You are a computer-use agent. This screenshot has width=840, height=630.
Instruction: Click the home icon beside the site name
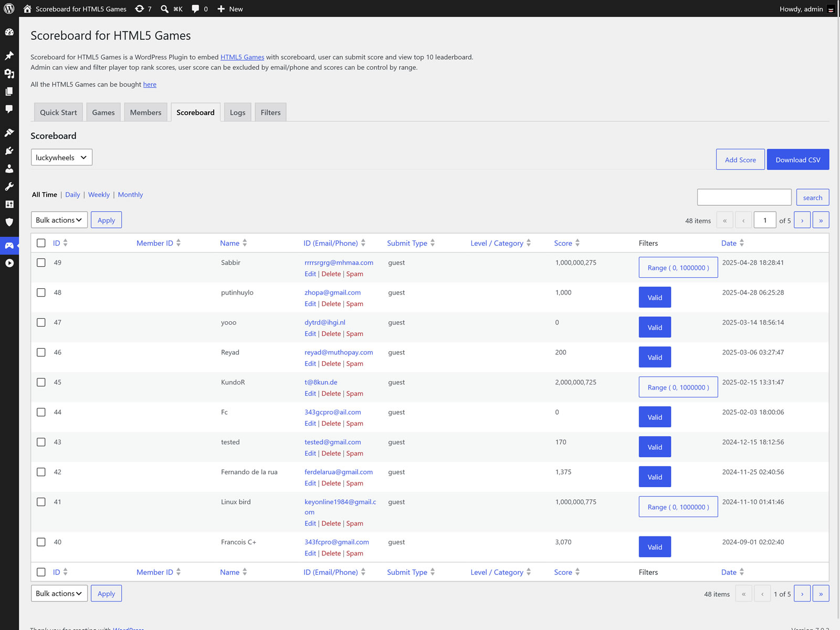pyautogui.click(x=27, y=9)
